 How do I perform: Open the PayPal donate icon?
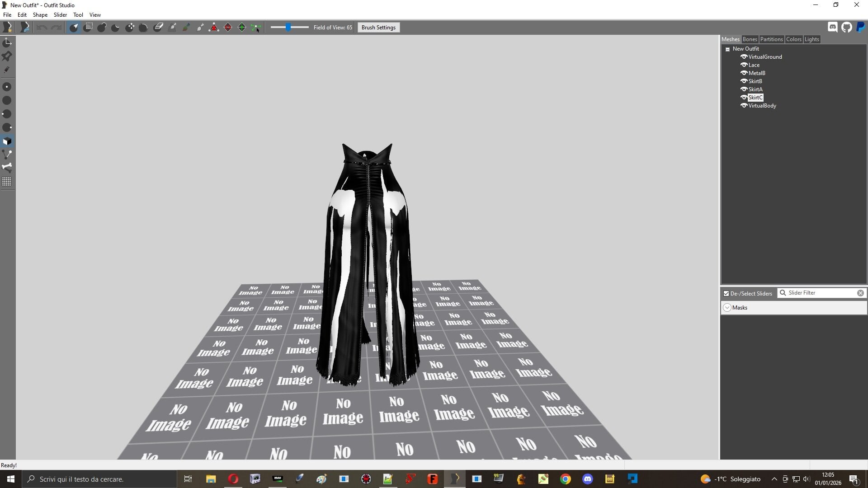click(x=861, y=27)
